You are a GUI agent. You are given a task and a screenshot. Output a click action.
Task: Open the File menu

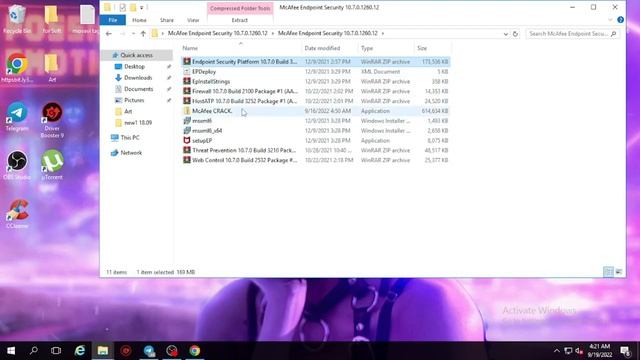point(113,20)
